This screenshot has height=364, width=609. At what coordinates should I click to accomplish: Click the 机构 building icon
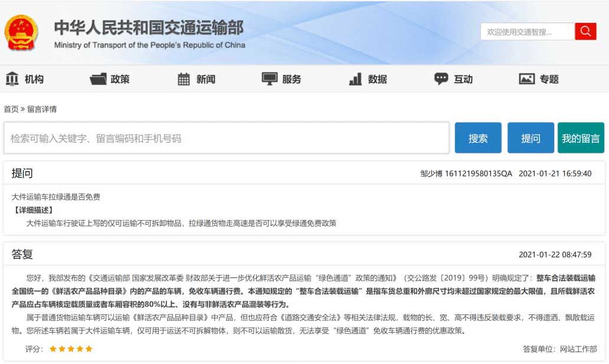click(x=12, y=79)
